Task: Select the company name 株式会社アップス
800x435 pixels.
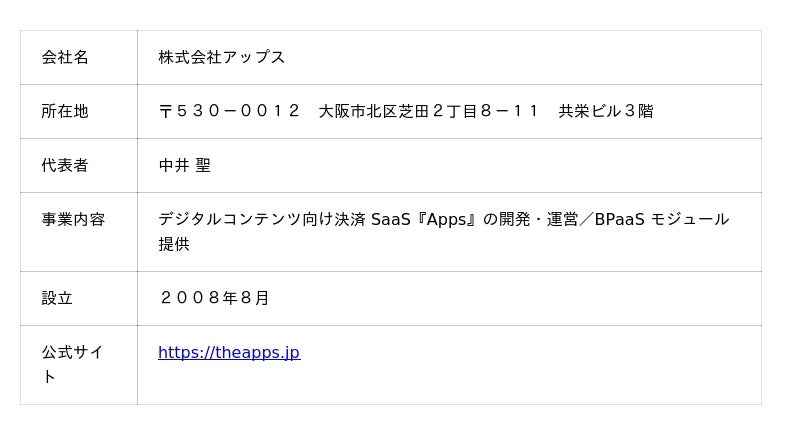Action: (x=221, y=57)
